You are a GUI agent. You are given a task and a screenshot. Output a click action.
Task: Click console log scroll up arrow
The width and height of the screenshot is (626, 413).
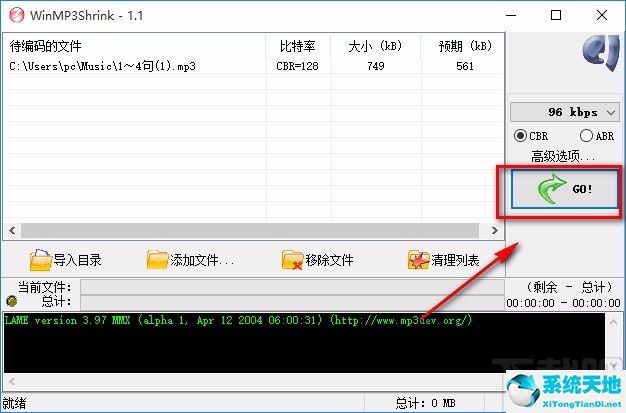point(614,321)
